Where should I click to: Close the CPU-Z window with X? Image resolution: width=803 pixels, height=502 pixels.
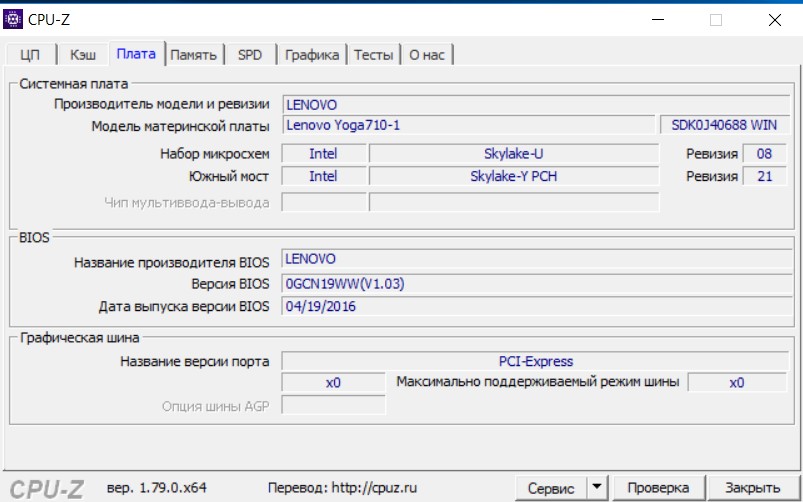[775, 20]
